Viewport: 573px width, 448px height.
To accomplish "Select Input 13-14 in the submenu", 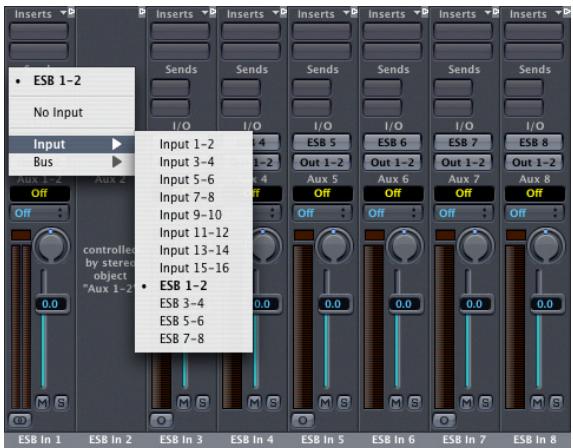I will point(194,250).
